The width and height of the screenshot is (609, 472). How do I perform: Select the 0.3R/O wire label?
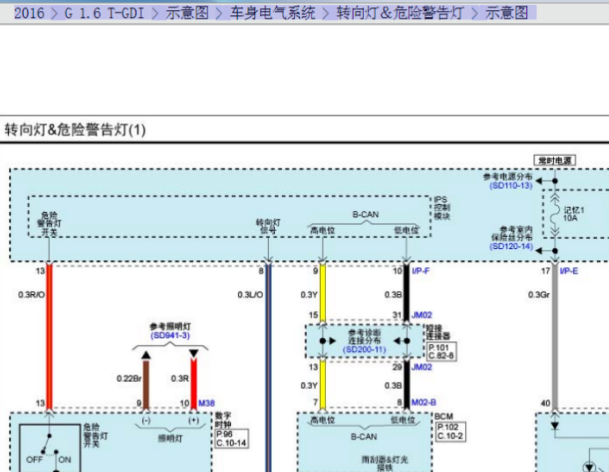coord(31,295)
